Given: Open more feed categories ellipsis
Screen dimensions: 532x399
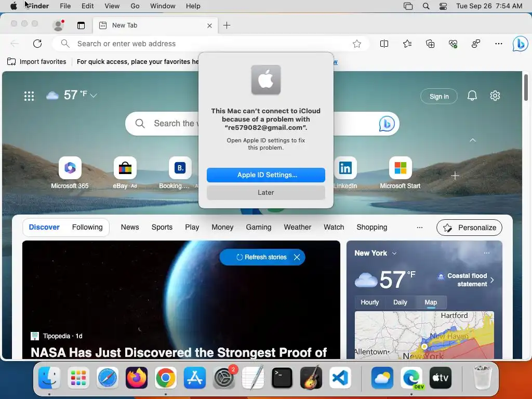Looking at the screenshot, I should [420, 228].
